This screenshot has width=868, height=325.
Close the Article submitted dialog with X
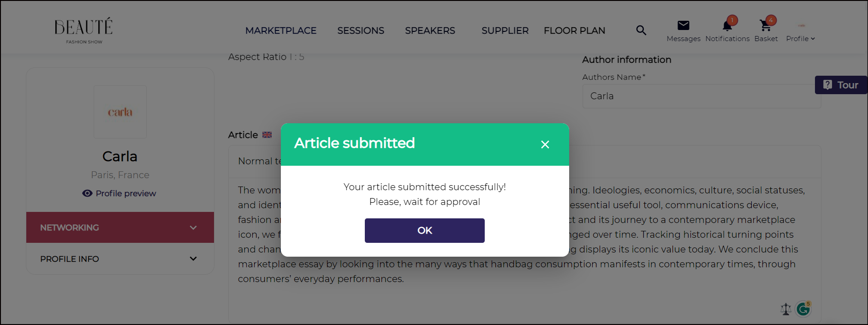click(x=545, y=144)
